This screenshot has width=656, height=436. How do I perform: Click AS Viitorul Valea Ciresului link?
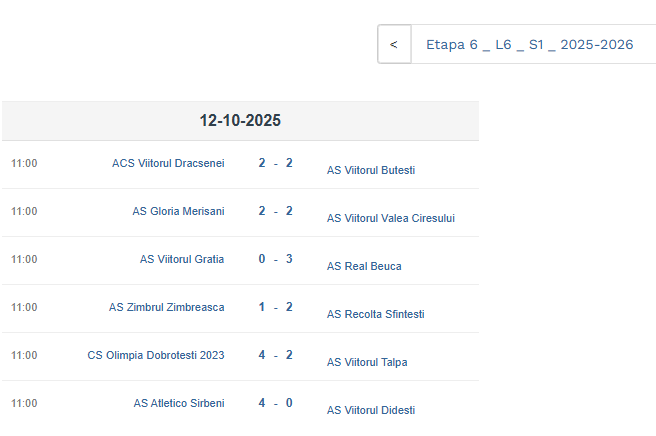(x=391, y=218)
